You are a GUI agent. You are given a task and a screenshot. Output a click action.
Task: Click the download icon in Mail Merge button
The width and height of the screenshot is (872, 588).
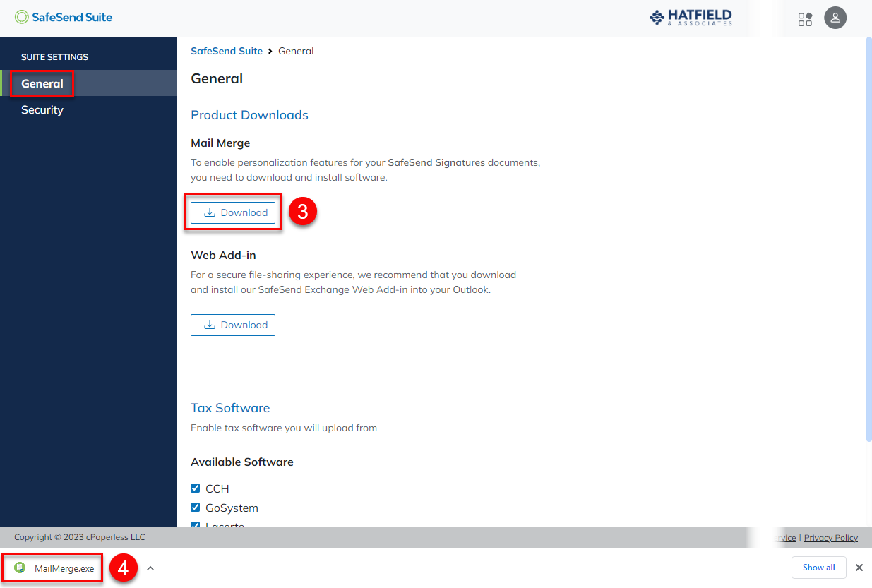coord(210,212)
